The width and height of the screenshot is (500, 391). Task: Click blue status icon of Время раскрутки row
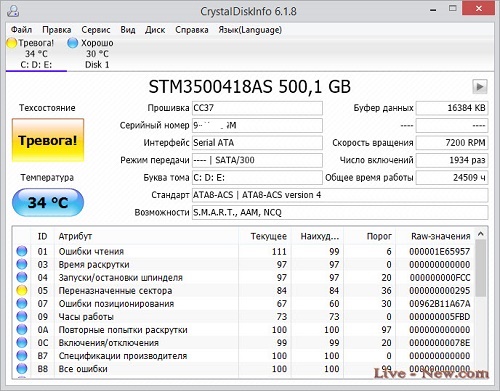(22, 264)
